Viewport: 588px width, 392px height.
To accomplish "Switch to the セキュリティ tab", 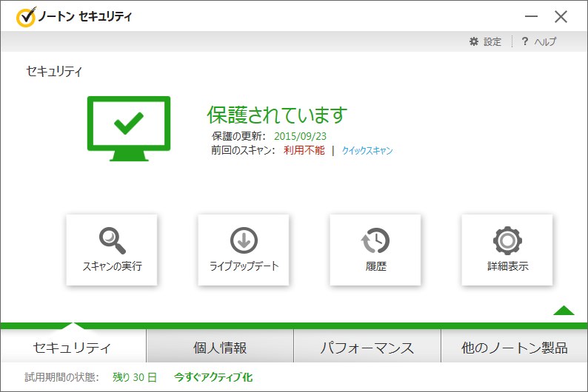I will click(73, 347).
